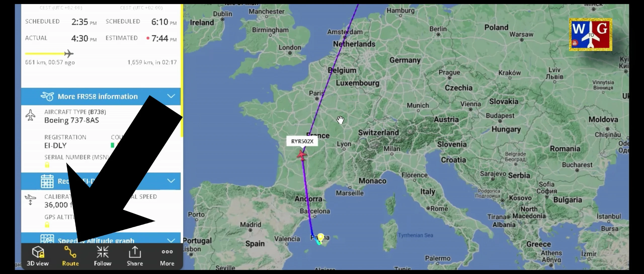Click the yellow destination pin near Palma
This screenshot has width=644, height=274.
(x=320, y=237)
